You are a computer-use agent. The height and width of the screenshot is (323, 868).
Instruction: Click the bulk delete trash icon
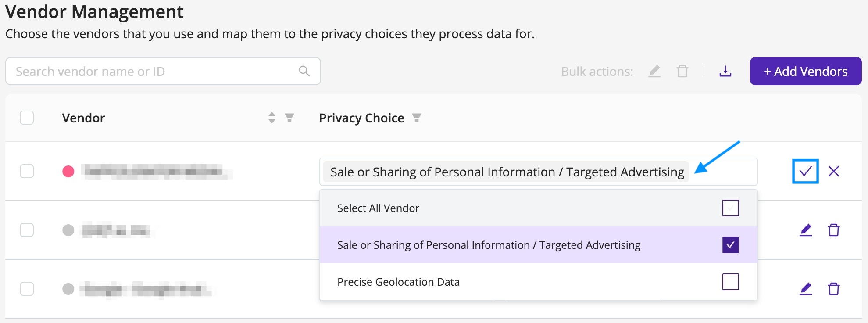pos(682,71)
